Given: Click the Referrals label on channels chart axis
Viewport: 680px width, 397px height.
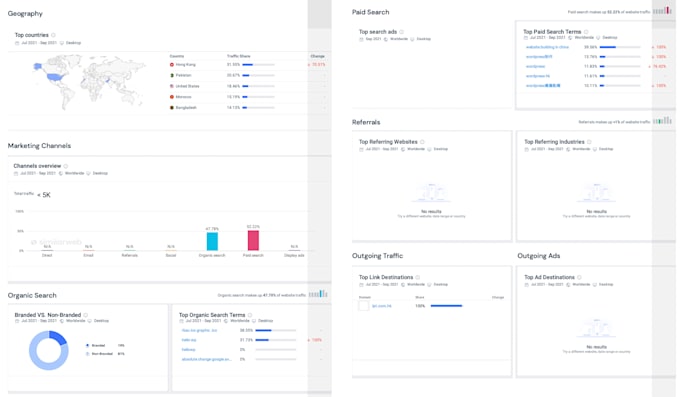Looking at the screenshot, I should coord(130,256).
